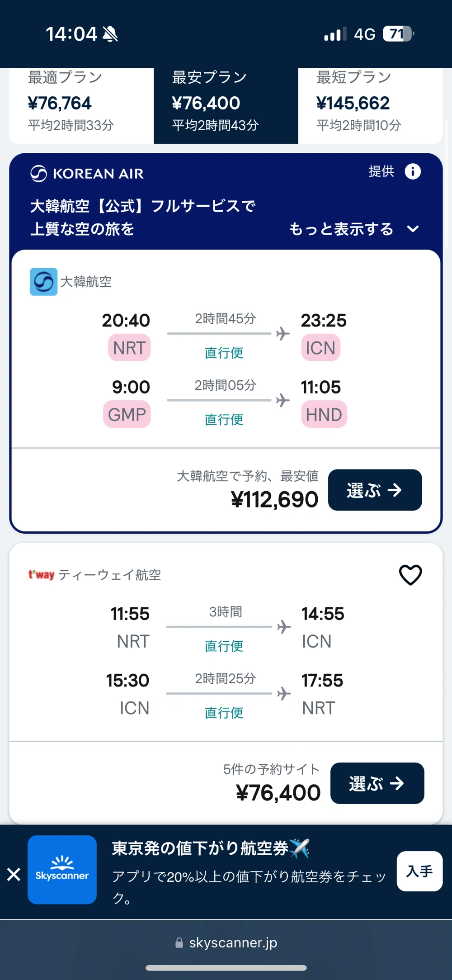This screenshot has height=980, width=452.
Task: Tap the NRT departure airport badge
Action: click(x=129, y=348)
